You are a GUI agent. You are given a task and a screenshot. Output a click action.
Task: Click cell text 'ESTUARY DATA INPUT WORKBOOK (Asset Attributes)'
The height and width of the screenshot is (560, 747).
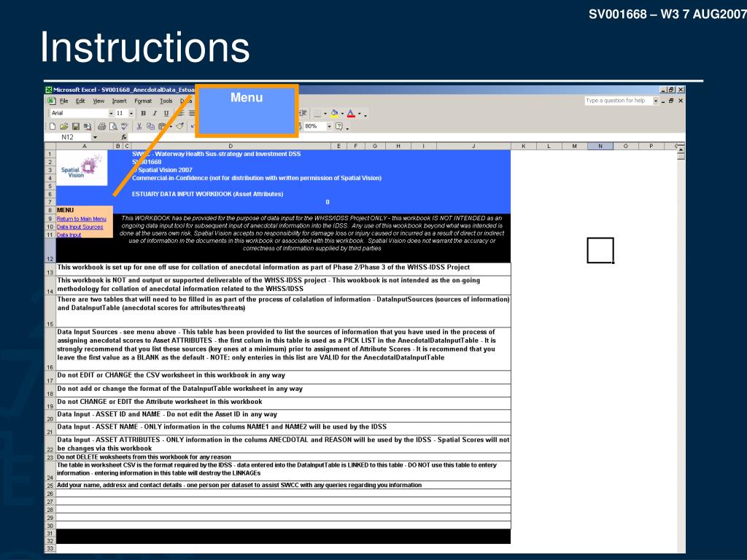[x=207, y=194]
